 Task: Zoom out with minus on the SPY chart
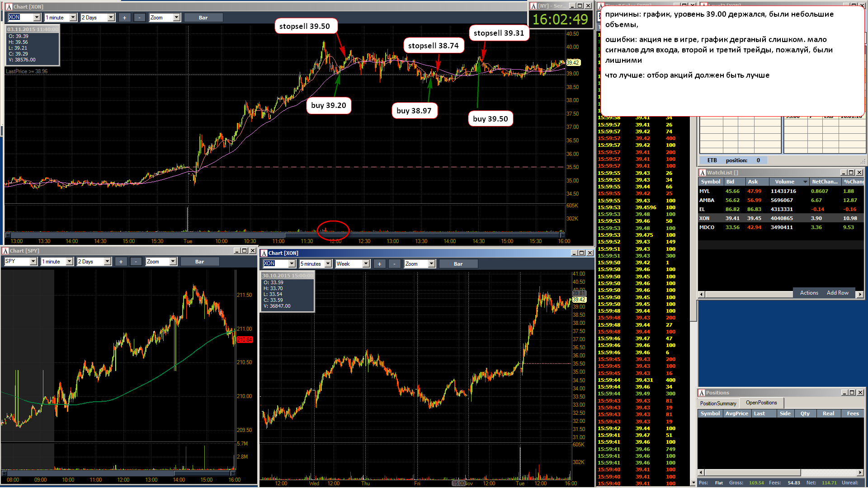tap(136, 262)
